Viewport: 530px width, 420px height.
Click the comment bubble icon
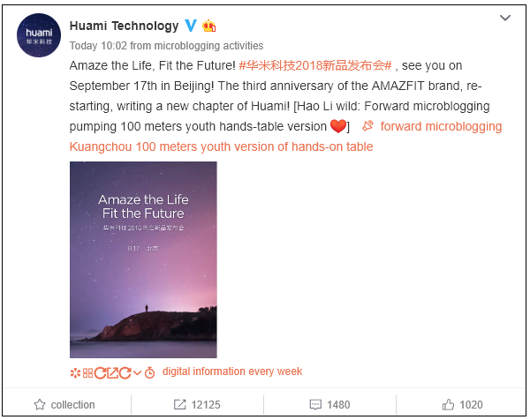click(x=317, y=405)
